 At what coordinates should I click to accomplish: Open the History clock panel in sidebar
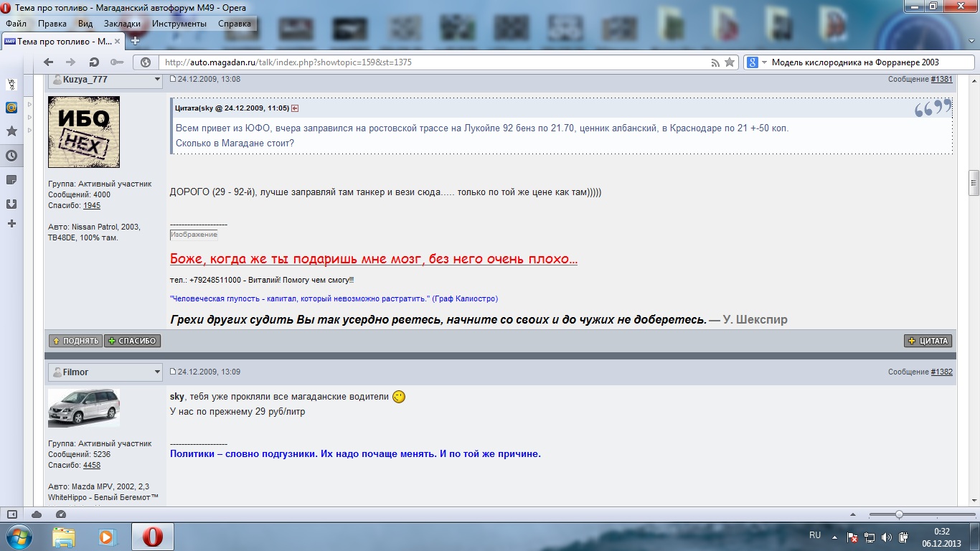(x=11, y=156)
